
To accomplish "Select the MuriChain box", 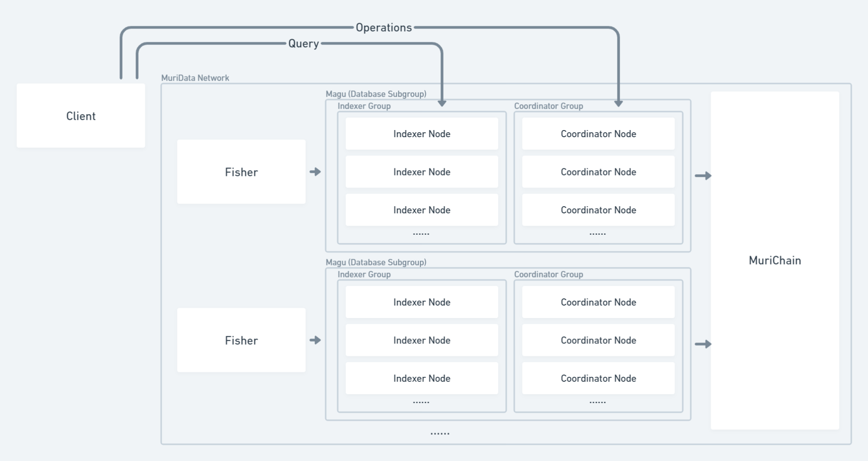I will [x=774, y=261].
